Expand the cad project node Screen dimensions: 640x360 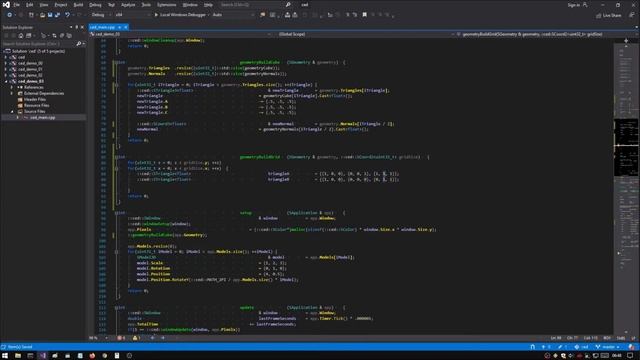tap(6, 58)
